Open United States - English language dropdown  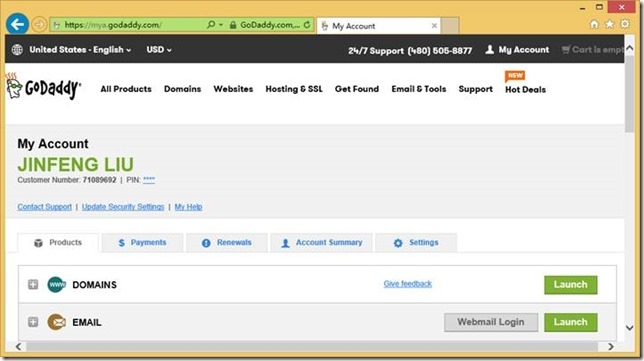(80, 50)
